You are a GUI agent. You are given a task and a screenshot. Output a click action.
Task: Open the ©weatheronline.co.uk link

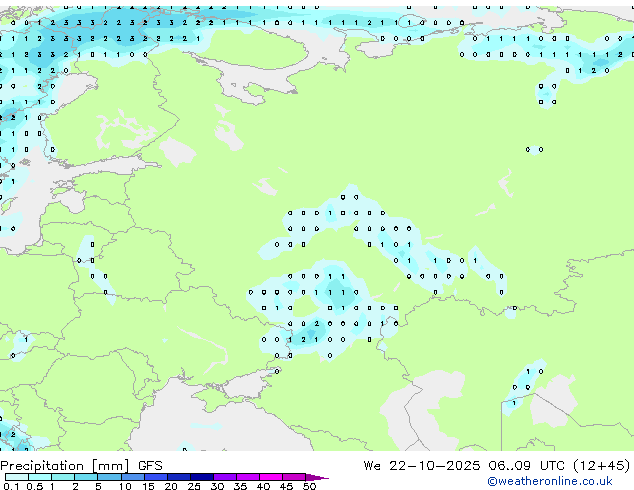[x=550, y=481]
